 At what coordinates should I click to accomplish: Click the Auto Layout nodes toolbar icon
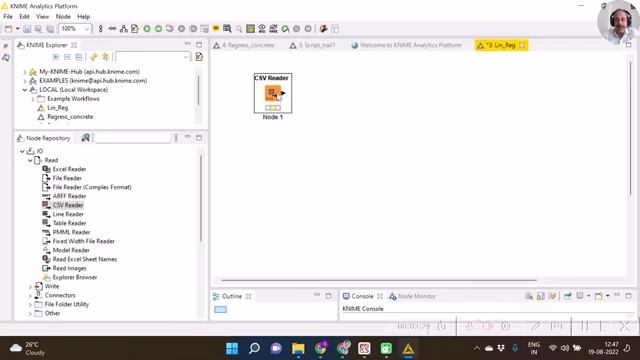[123, 29]
